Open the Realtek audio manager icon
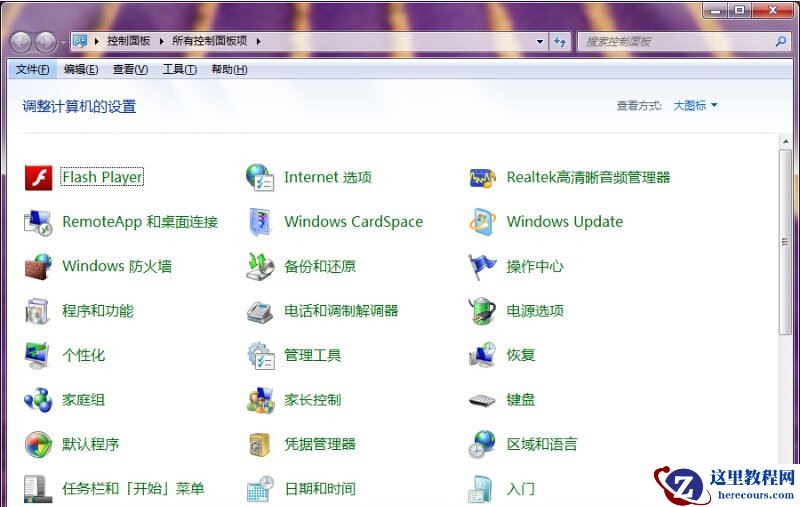The width and height of the screenshot is (800, 507). point(482,178)
